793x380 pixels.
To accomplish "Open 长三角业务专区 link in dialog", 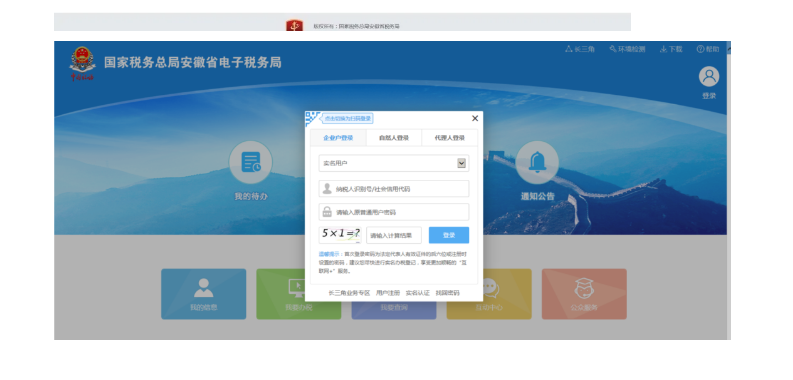I will coord(349,293).
